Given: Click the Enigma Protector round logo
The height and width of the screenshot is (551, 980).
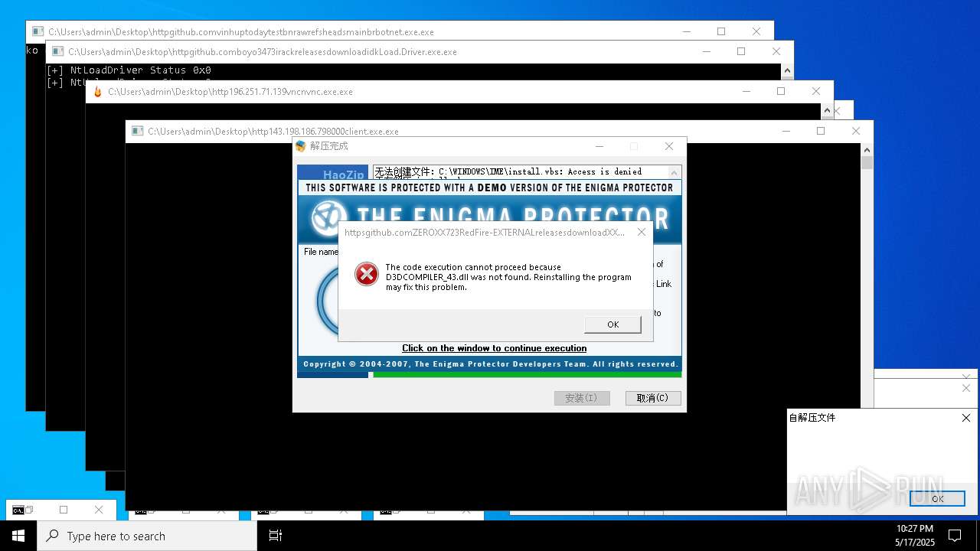Looking at the screenshot, I should click(328, 218).
